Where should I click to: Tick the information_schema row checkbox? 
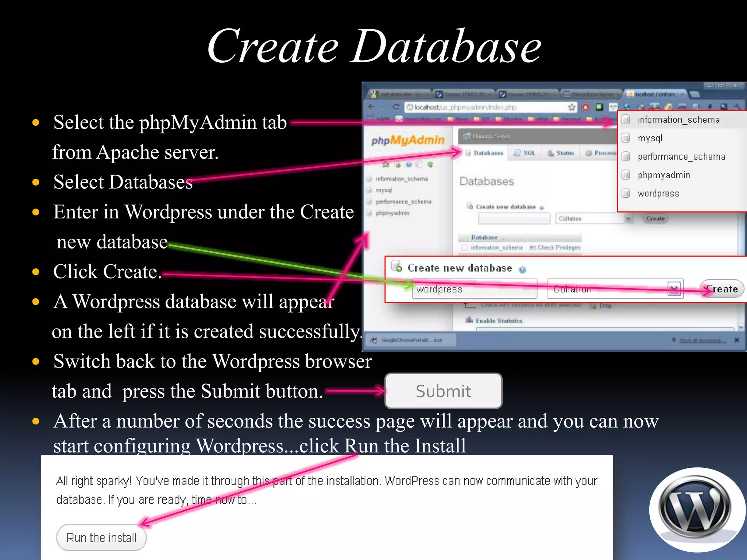(464, 248)
